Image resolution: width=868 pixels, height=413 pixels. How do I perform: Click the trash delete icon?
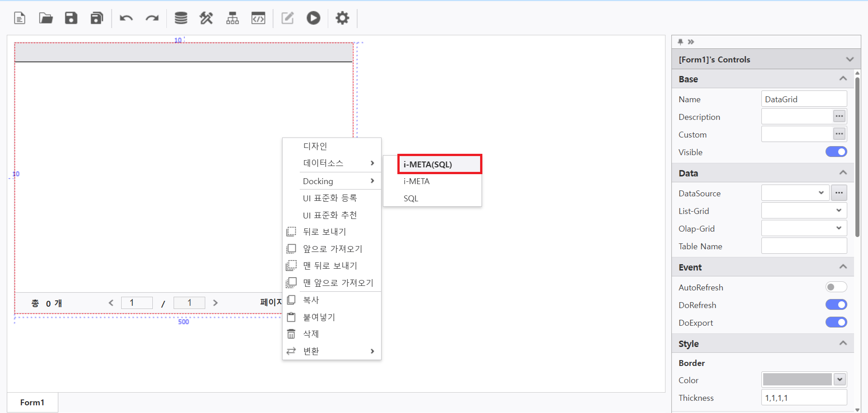click(291, 334)
